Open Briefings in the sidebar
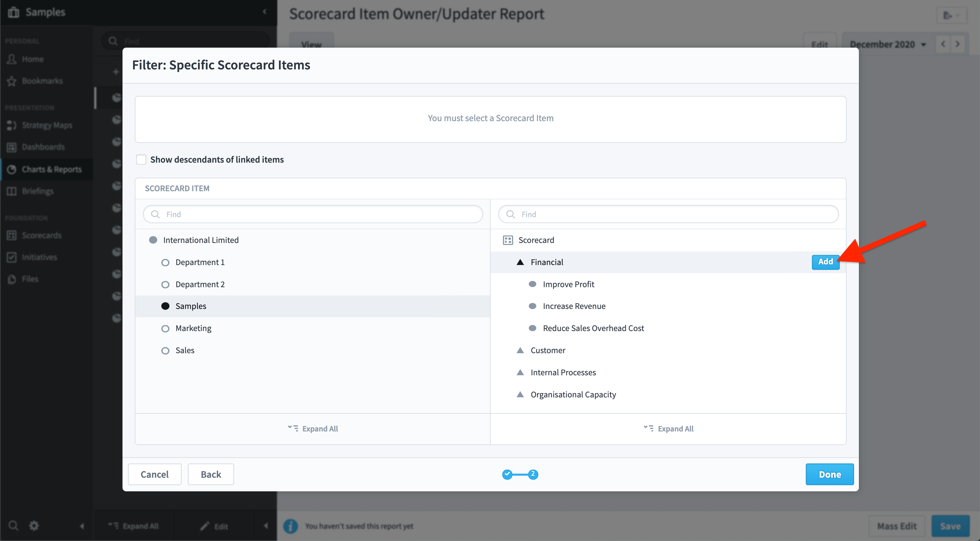Image resolution: width=980 pixels, height=541 pixels. (x=37, y=191)
